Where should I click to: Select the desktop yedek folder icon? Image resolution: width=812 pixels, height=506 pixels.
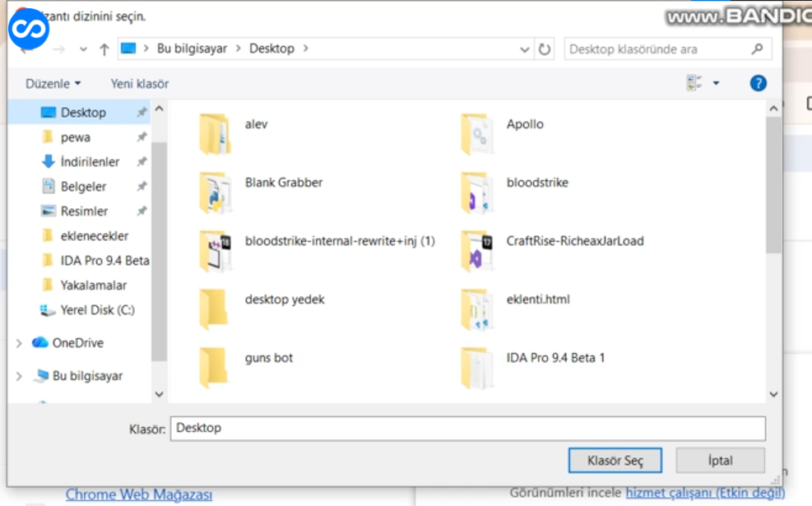click(x=215, y=309)
